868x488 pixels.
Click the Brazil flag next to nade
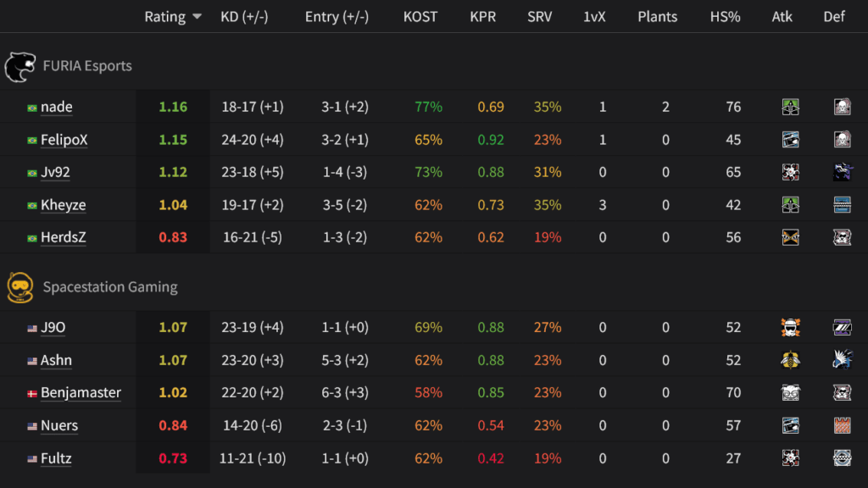pyautogui.click(x=31, y=107)
